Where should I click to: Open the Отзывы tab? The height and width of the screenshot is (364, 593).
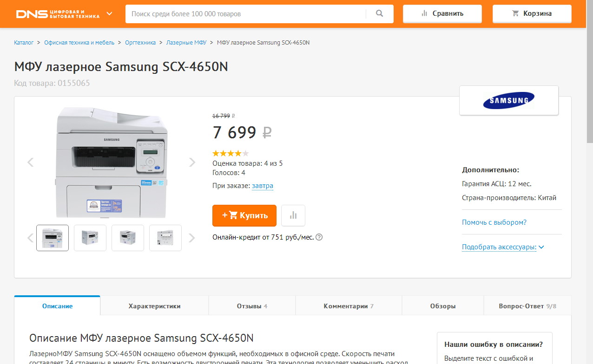(x=252, y=306)
